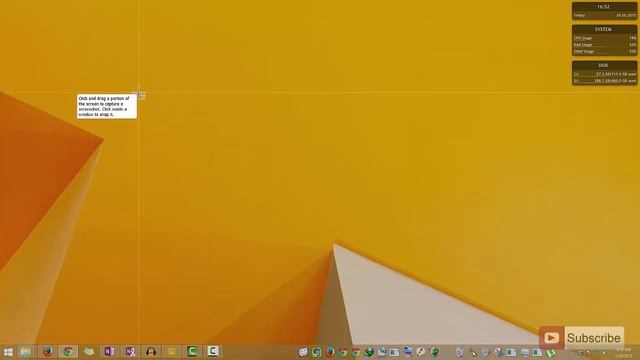Click the SWAP Usage row
The image size is (640, 360).
604,52
